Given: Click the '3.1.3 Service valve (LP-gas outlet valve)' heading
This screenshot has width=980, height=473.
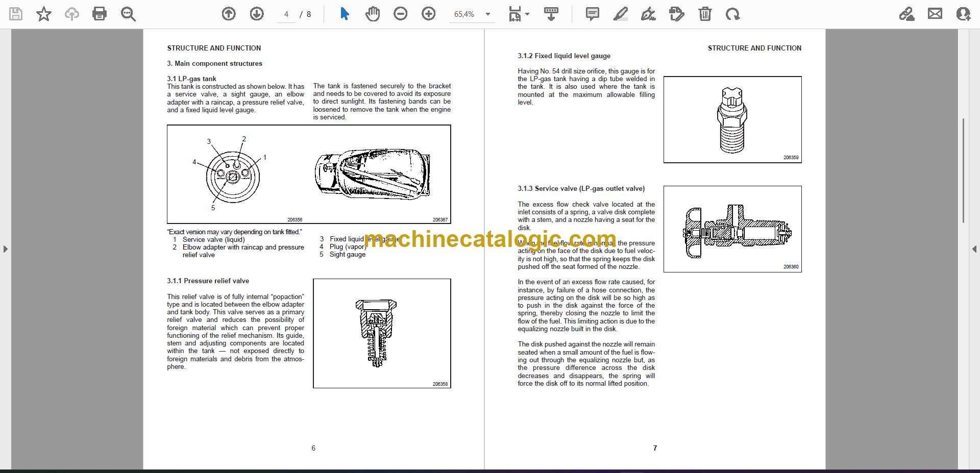Looking at the screenshot, I should [581, 189].
